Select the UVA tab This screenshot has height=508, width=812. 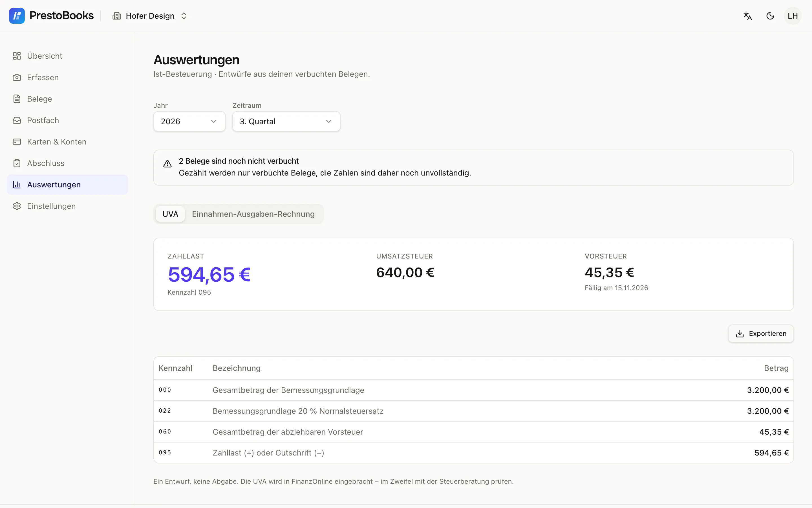[x=170, y=214]
